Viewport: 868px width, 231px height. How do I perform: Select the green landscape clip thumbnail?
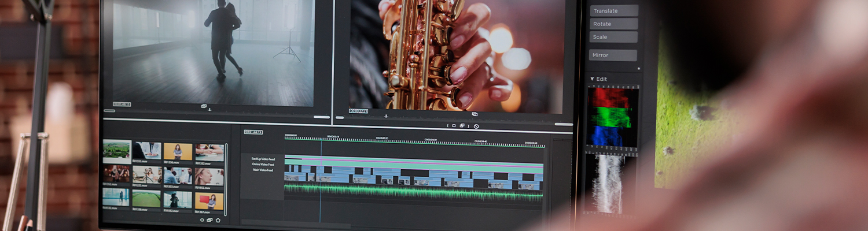[117, 151]
